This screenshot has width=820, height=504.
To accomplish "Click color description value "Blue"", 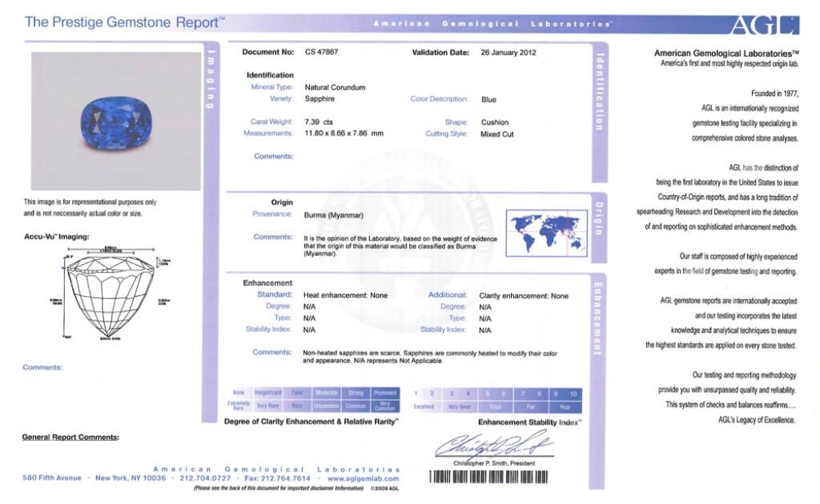I will click(x=489, y=99).
